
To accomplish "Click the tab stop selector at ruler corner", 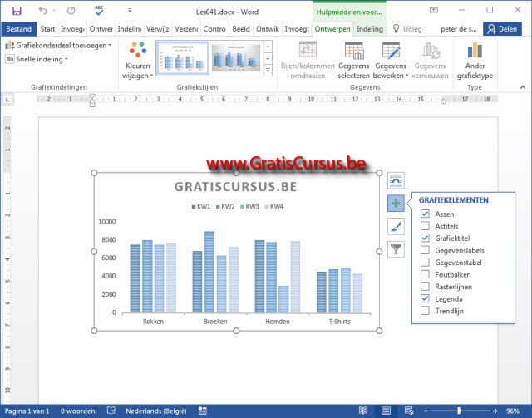I will [x=7, y=100].
